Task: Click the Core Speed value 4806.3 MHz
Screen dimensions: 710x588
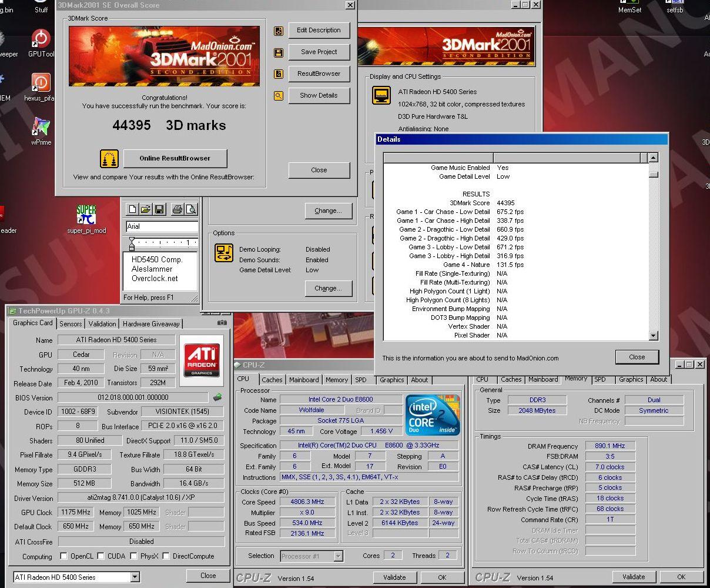Action: coord(307,502)
